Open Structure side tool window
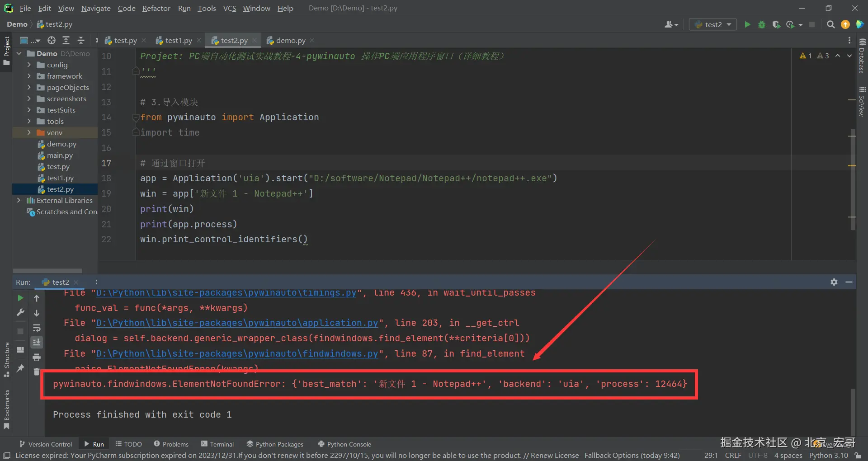 click(6, 359)
